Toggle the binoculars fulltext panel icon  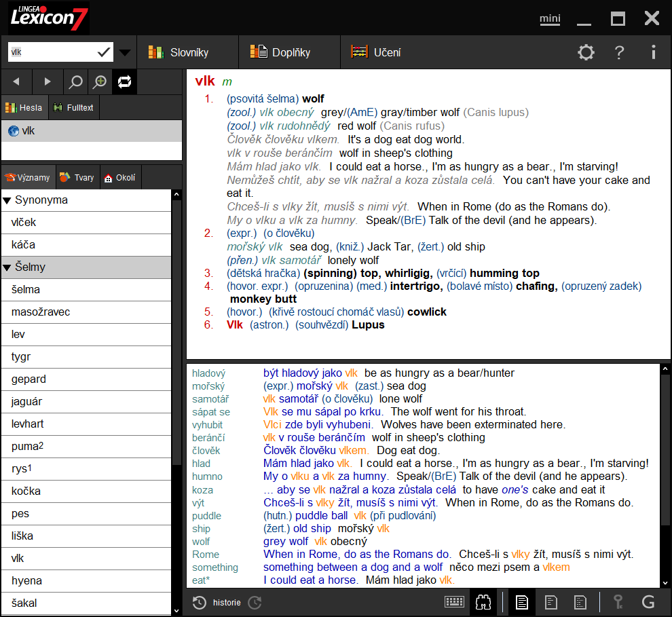(x=483, y=603)
